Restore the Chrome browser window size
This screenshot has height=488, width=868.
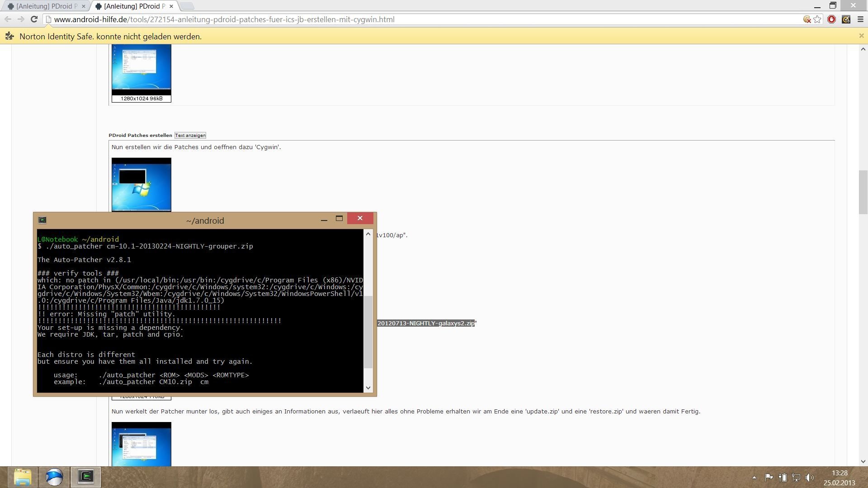click(x=833, y=6)
